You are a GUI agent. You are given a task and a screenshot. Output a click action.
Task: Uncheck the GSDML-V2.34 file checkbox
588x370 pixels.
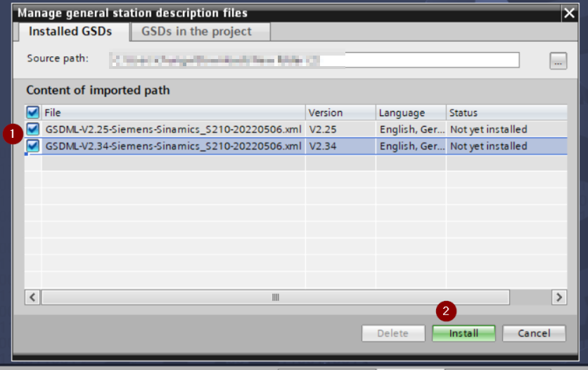(x=32, y=146)
